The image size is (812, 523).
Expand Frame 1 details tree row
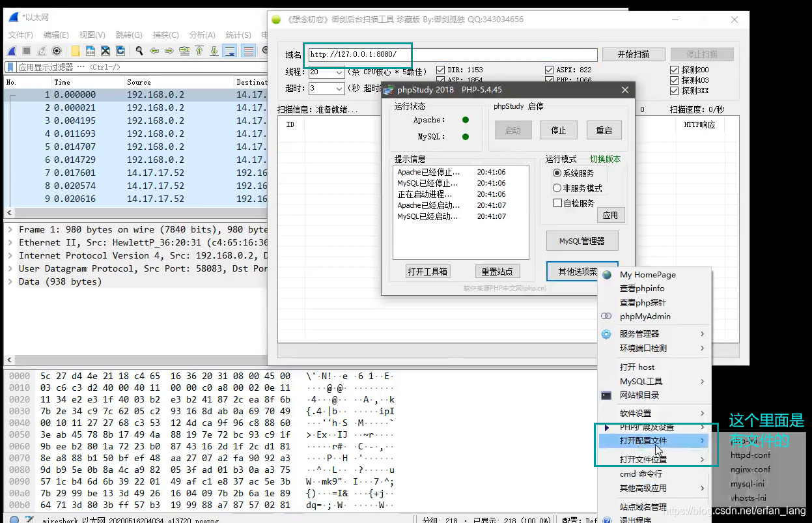point(10,229)
